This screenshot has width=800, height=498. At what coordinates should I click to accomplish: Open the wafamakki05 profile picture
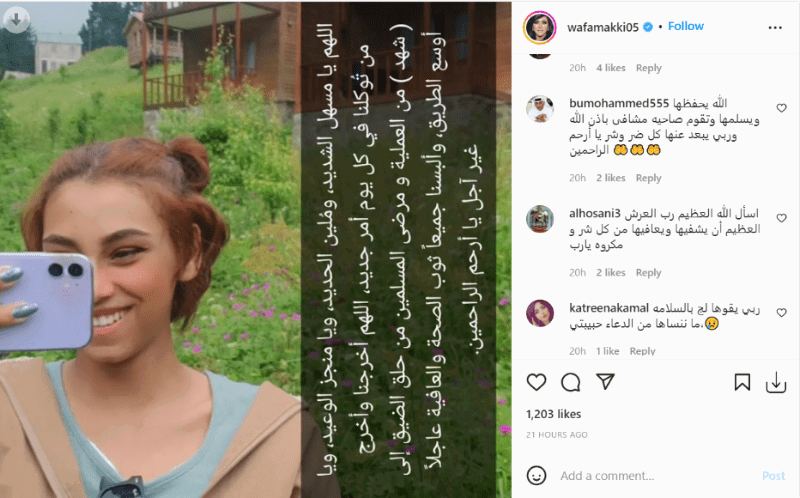click(539, 27)
